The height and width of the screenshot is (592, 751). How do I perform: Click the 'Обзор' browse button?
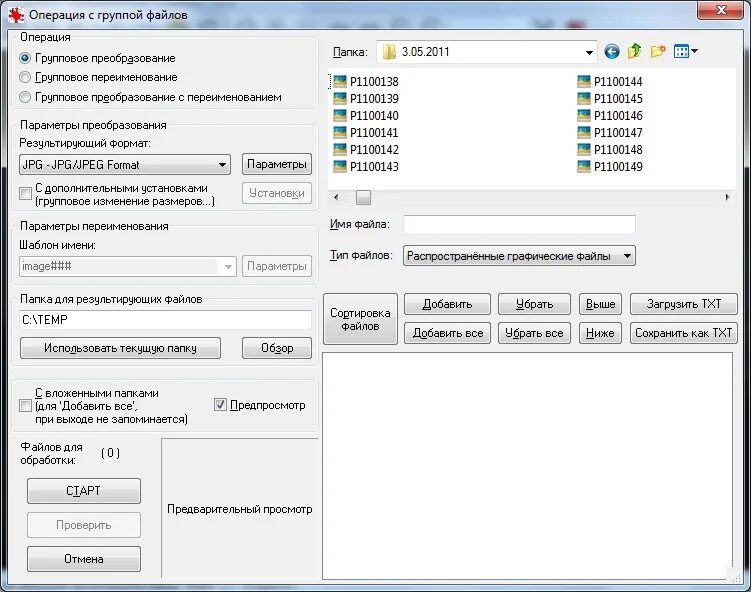click(x=277, y=348)
